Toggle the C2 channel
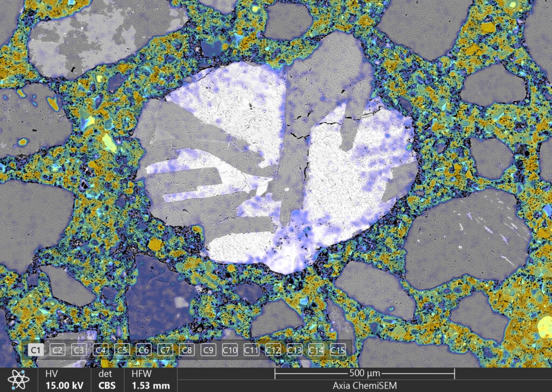Screen dimensions: 552x392 click(58, 350)
